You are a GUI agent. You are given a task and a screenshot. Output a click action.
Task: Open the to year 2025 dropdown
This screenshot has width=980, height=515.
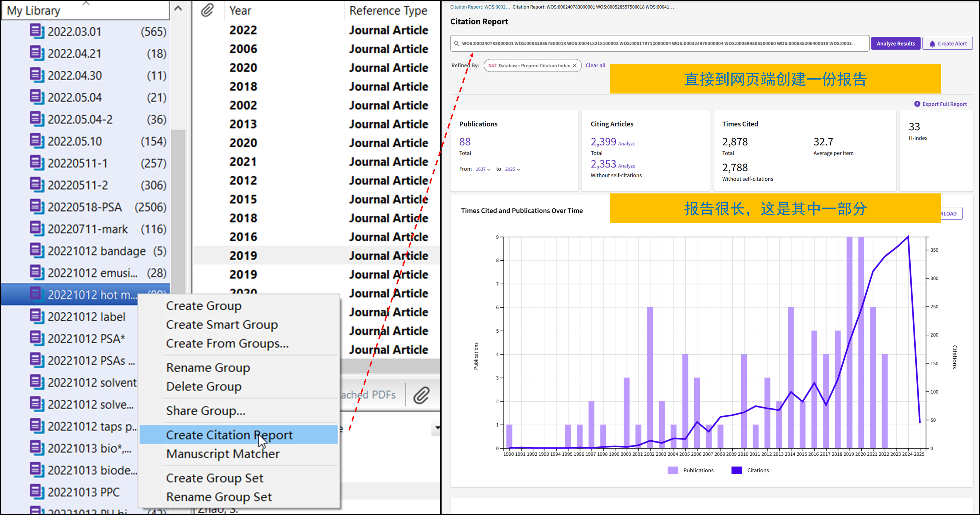(x=512, y=169)
